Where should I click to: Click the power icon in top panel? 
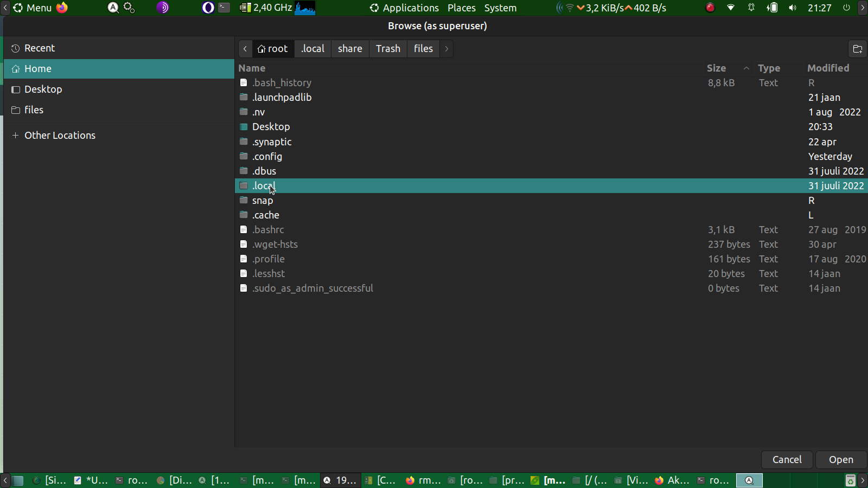[x=846, y=8]
